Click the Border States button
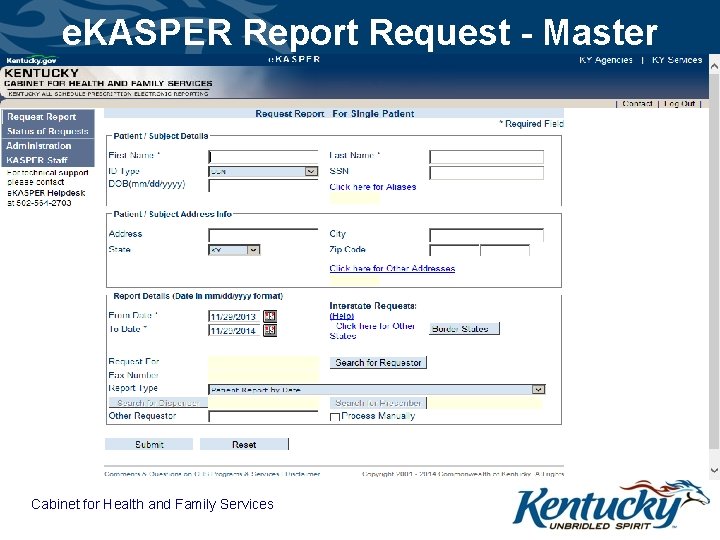The image size is (720, 540). point(464,329)
